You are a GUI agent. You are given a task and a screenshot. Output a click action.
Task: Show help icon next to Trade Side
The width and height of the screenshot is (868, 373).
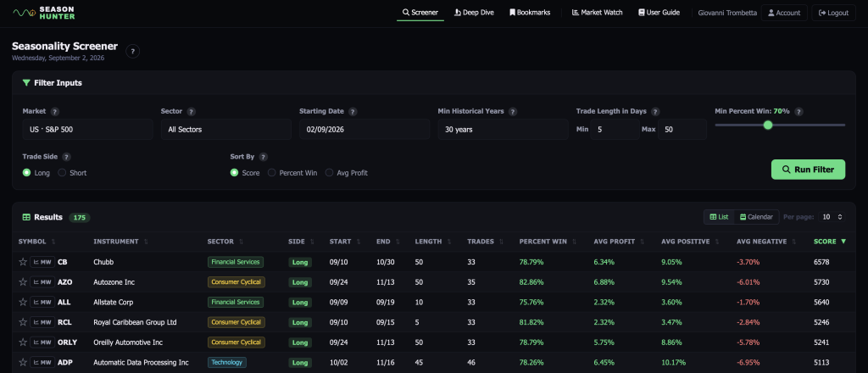[x=66, y=157]
